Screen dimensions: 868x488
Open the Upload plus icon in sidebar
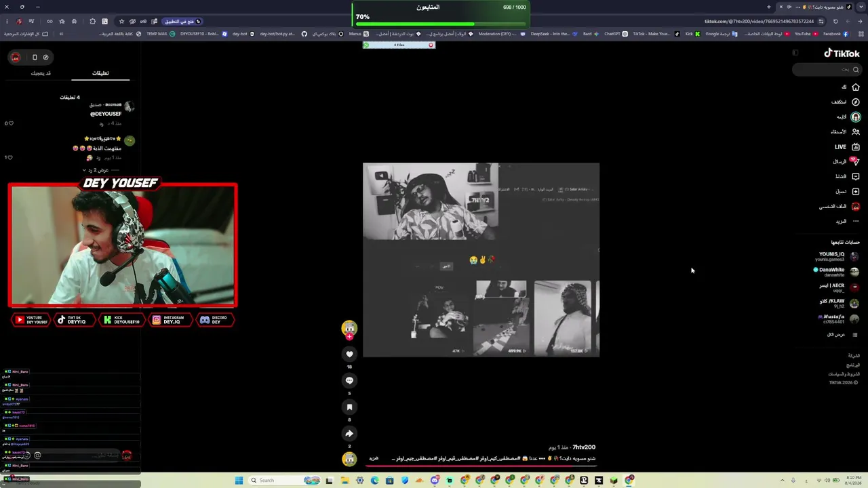856,191
